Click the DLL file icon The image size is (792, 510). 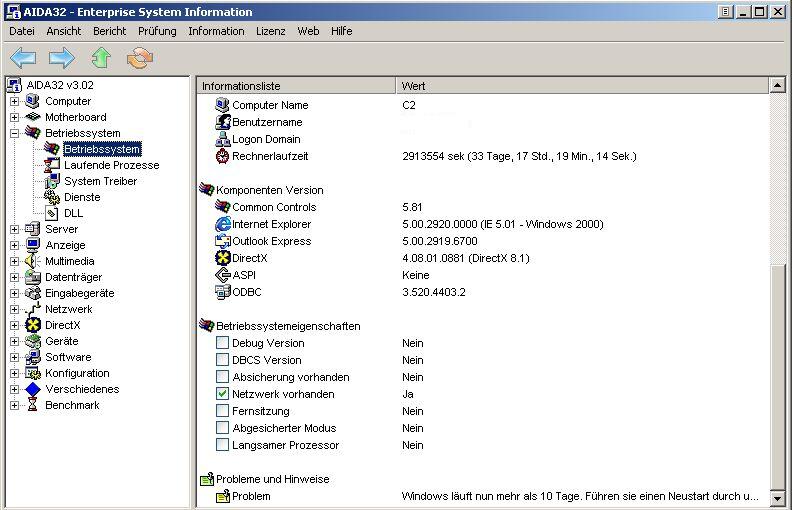51,213
